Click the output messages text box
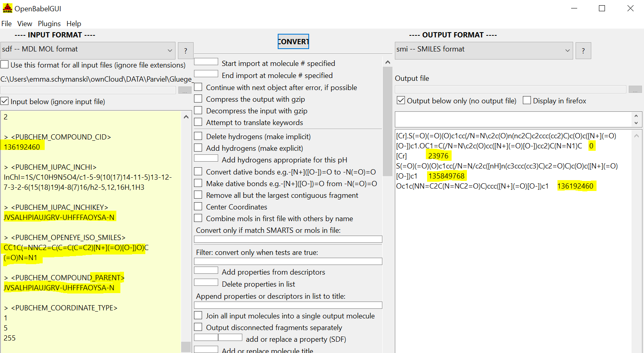This screenshot has width=644, height=353. (514, 119)
